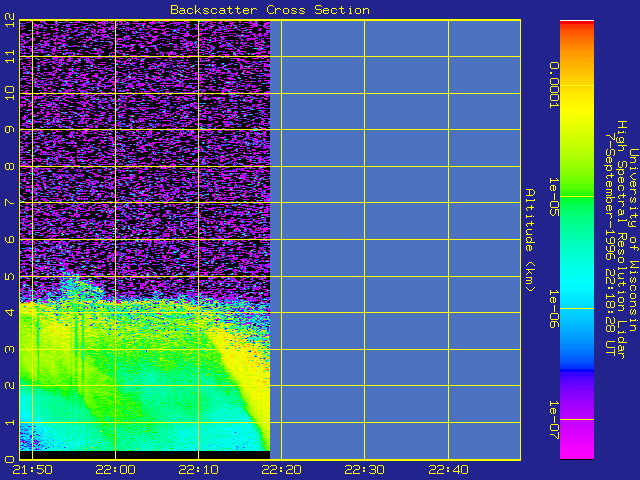Pick the red top of the colorbar
The image size is (640, 480).
point(577,24)
